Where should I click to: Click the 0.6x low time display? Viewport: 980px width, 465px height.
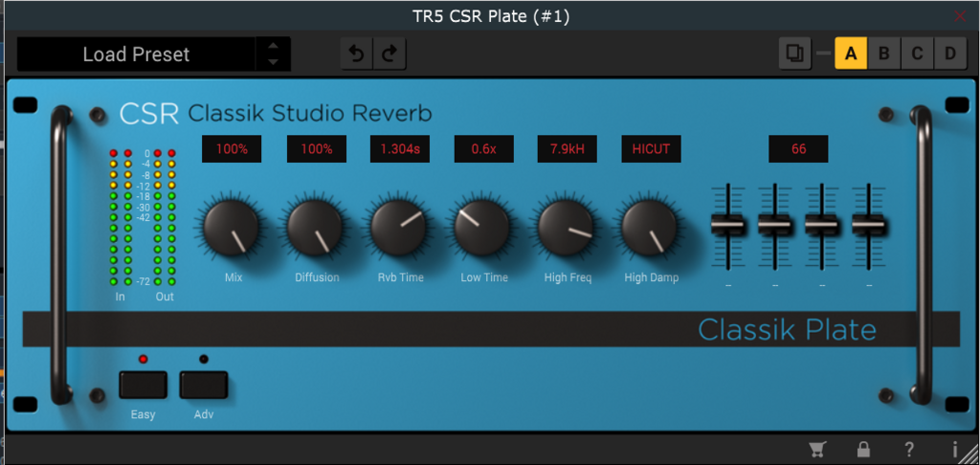(483, 149)
